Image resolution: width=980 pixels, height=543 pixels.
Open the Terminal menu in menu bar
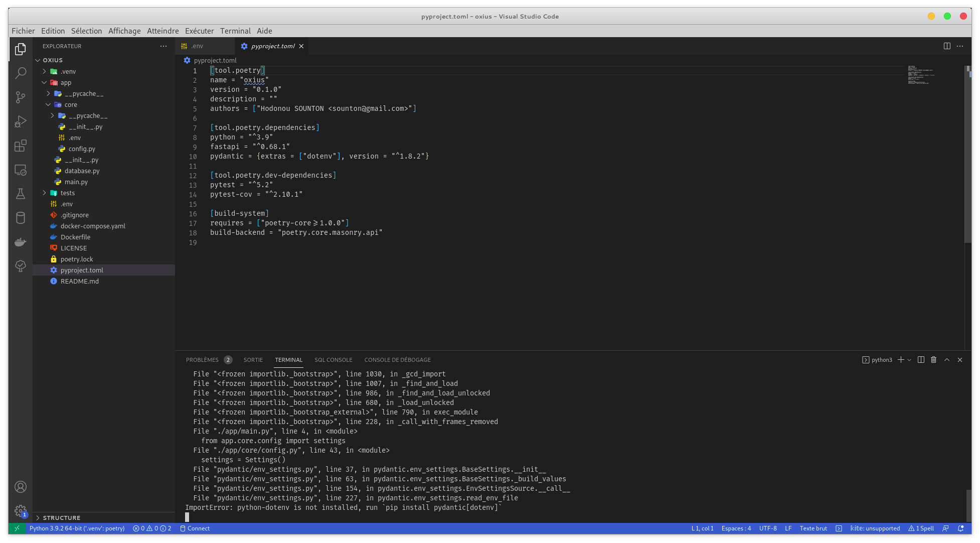click(235, 31)
